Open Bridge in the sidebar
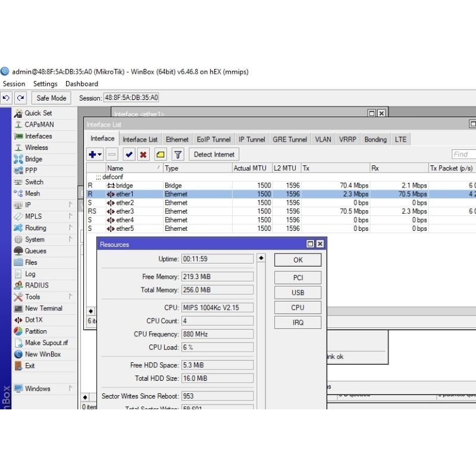The width and height of the screenshot is (476, 476). [x=33, y=159]
